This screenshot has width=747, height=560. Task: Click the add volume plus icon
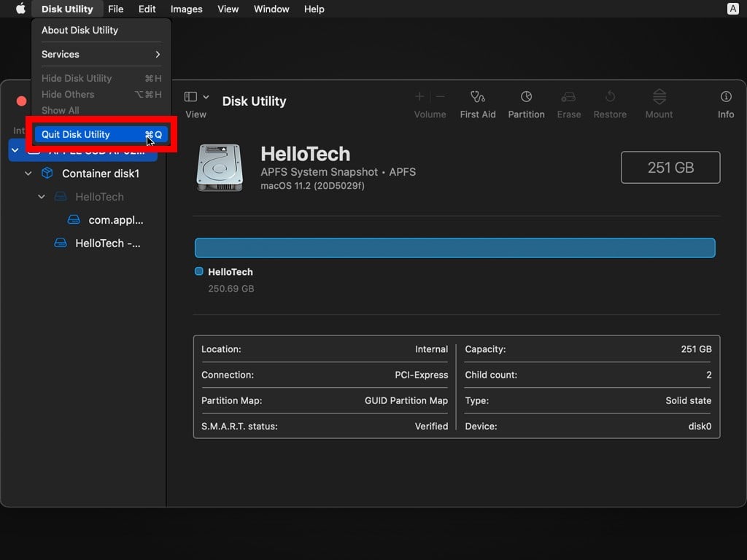419,96
